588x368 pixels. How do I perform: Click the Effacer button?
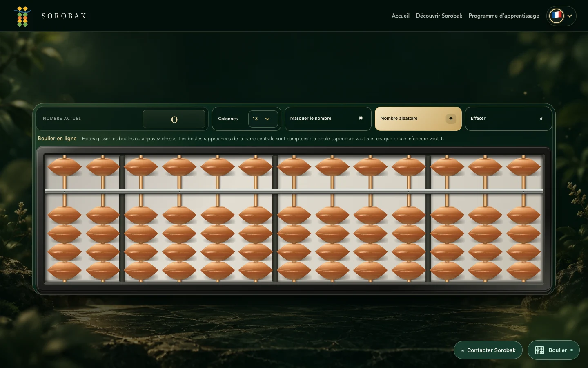[x=508, y=119]
